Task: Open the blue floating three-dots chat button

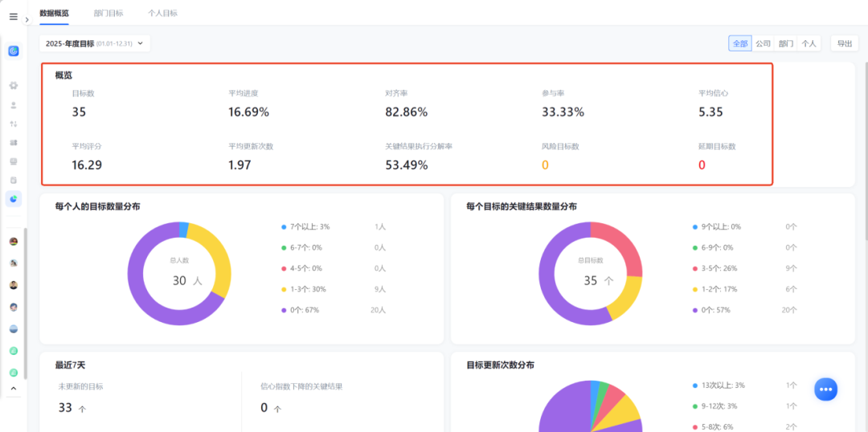Action: 825,389
